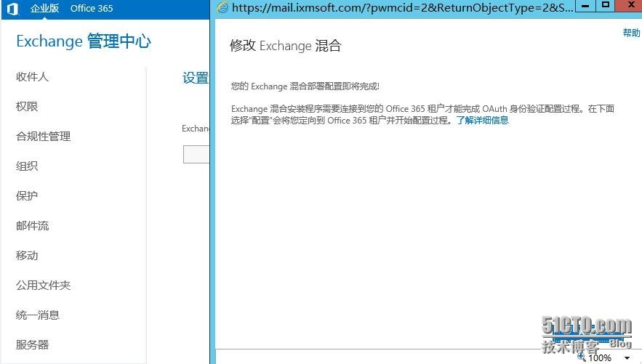Image resolution: width=642 pixels, height=364 pixels.
Task: Click the 修改 Exchange 混合 heading
Action: point(286,46)
